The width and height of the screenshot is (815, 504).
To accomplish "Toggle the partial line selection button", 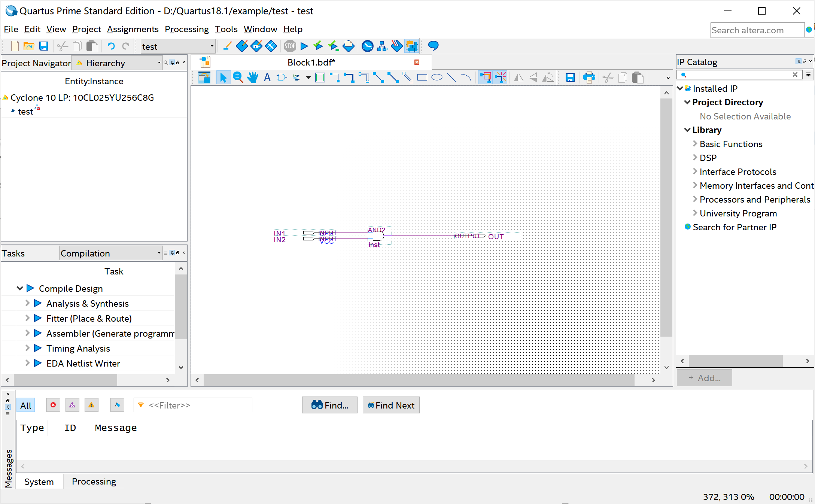I will tap(501, 78).
